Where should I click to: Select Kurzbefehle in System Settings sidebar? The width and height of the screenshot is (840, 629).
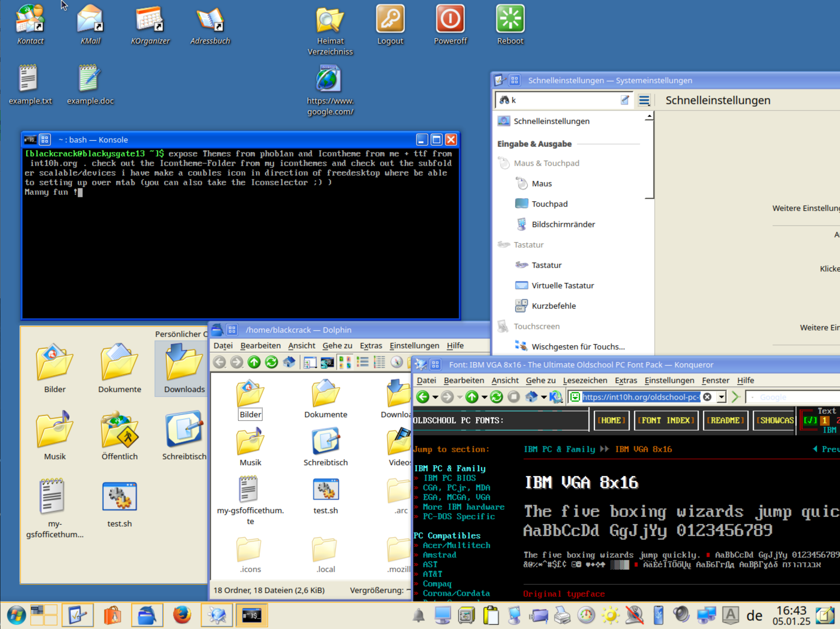[554, 306]
